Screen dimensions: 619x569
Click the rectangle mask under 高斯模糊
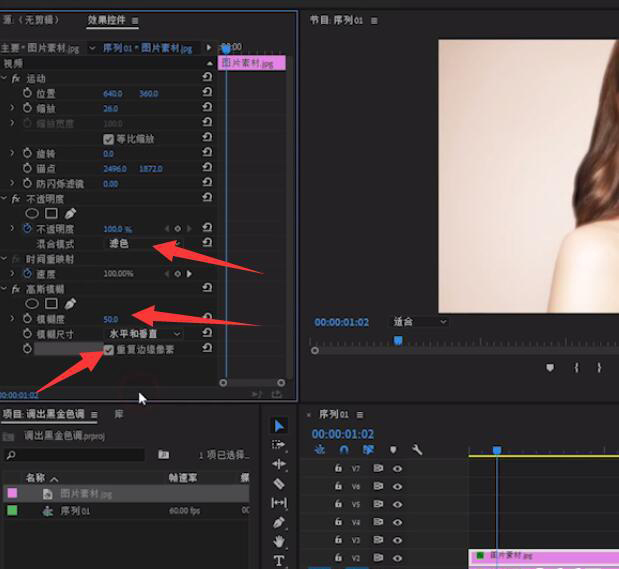51,304
